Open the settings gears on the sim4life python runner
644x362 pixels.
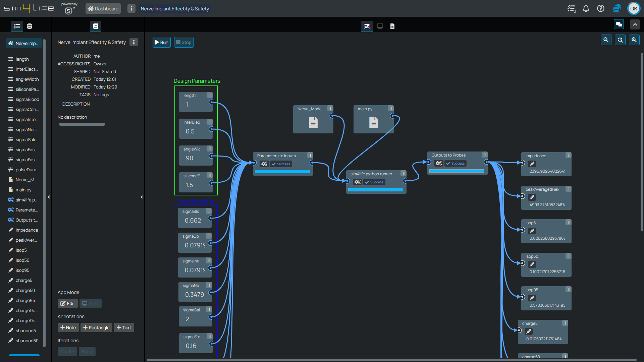358,182
